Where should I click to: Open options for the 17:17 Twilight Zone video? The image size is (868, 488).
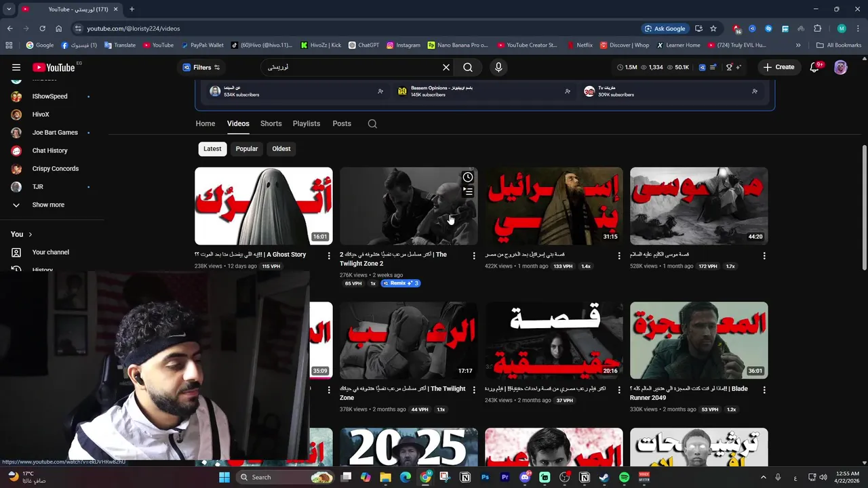click(474, 390)
